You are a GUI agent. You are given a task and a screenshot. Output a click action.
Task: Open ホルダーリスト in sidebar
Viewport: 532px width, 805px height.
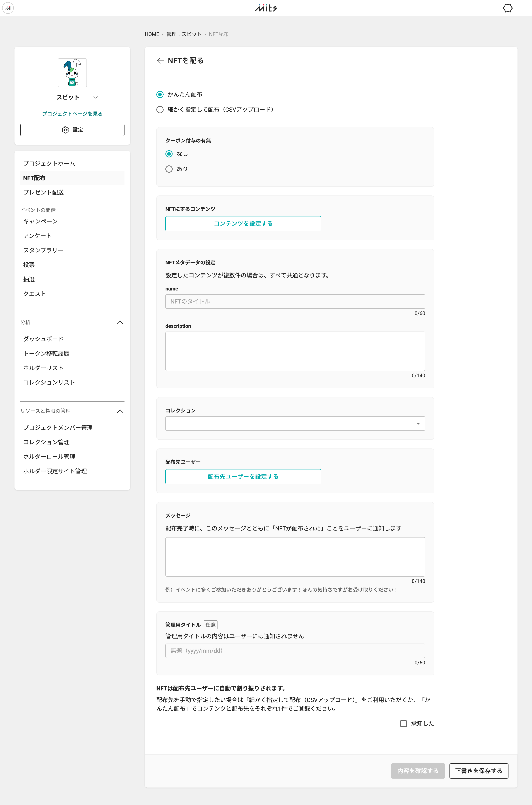tap(72, 368)
